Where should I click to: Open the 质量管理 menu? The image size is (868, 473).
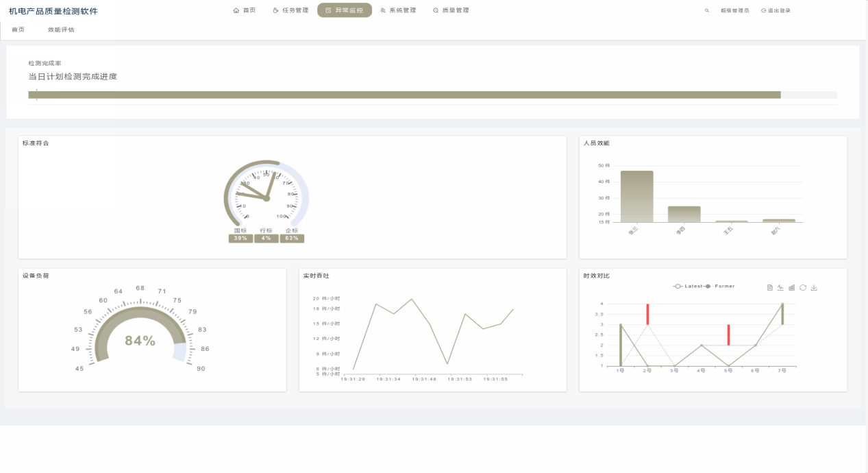click(451, 10)
